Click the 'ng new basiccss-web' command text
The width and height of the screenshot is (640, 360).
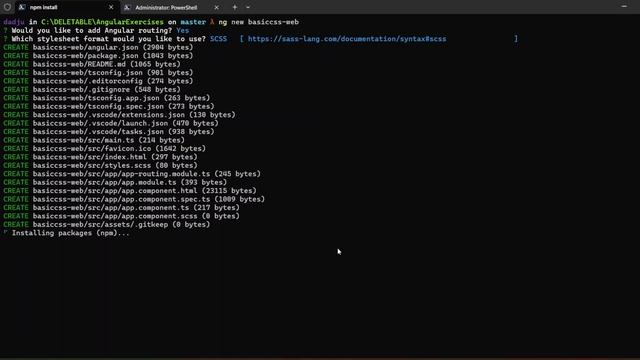tap(259, 22)
